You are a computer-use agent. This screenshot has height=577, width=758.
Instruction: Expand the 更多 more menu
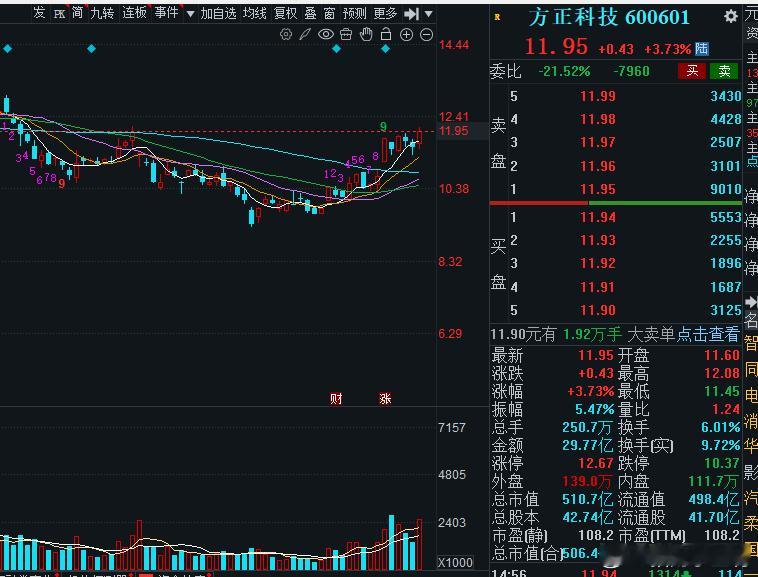[x=385, y=14]
